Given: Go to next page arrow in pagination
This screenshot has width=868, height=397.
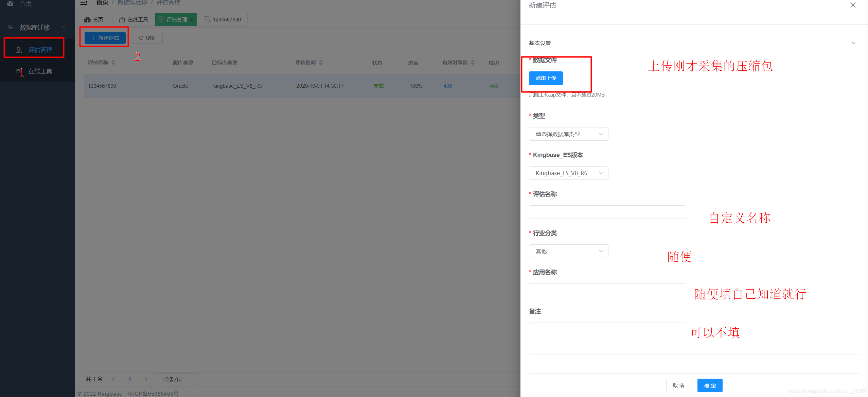Looking at the screenshot, I should 146,379.
